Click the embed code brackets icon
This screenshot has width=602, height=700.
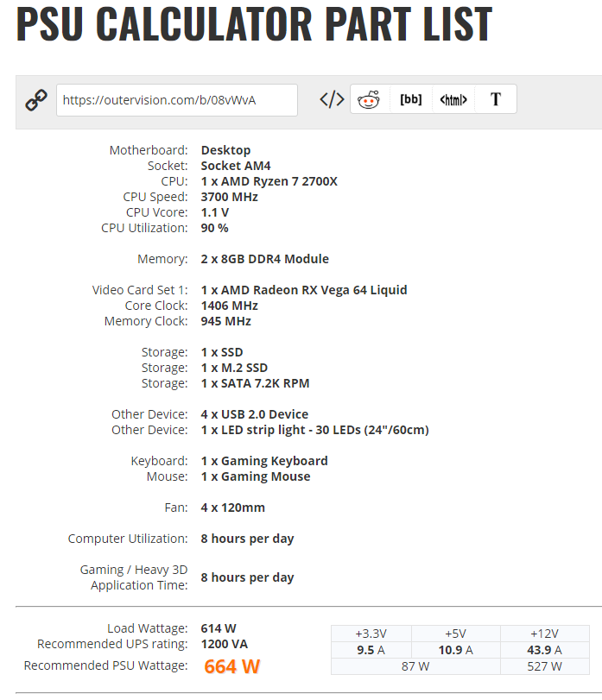[332, 99]
